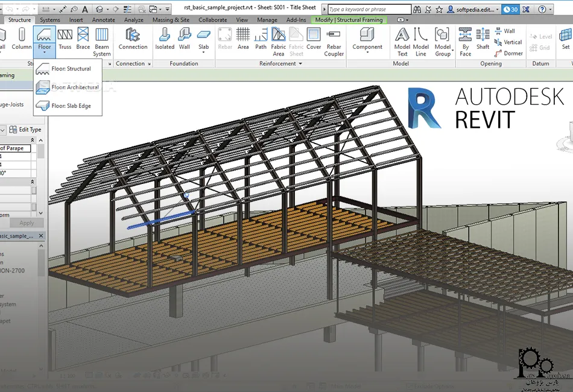This screenshot has width=573, height=392.
Task: Select the Rebar Coupler tool
Action: pos(334,42)
